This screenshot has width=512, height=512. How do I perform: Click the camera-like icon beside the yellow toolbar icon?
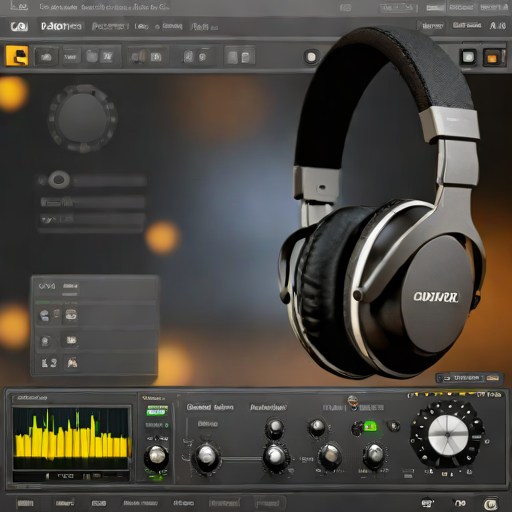(46, 57)
